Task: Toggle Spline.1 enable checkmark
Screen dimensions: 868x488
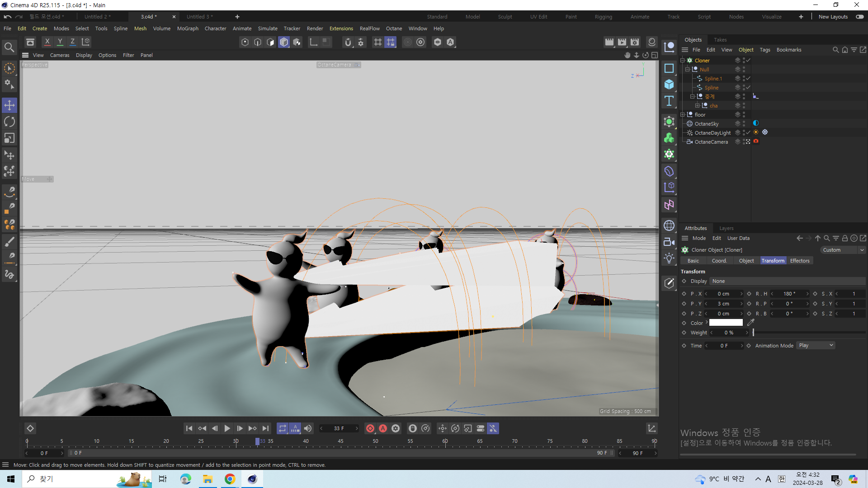Action: tap(748, 78)
